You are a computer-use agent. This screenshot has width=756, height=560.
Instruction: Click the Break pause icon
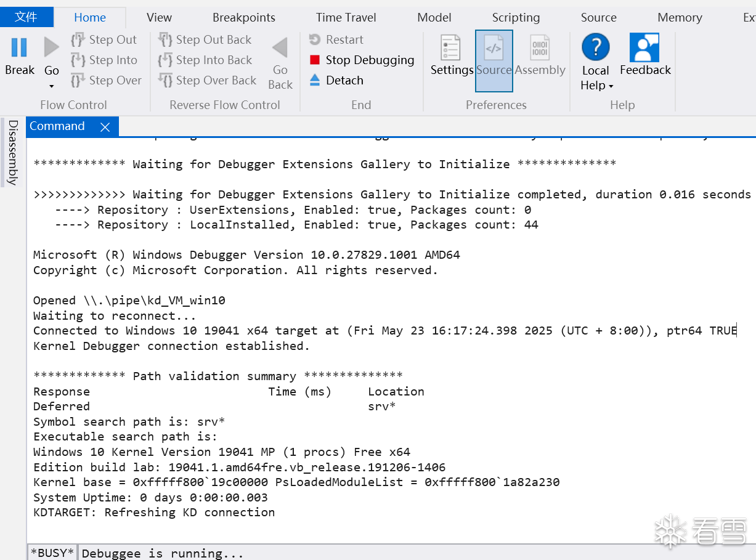tap(19, 47)
